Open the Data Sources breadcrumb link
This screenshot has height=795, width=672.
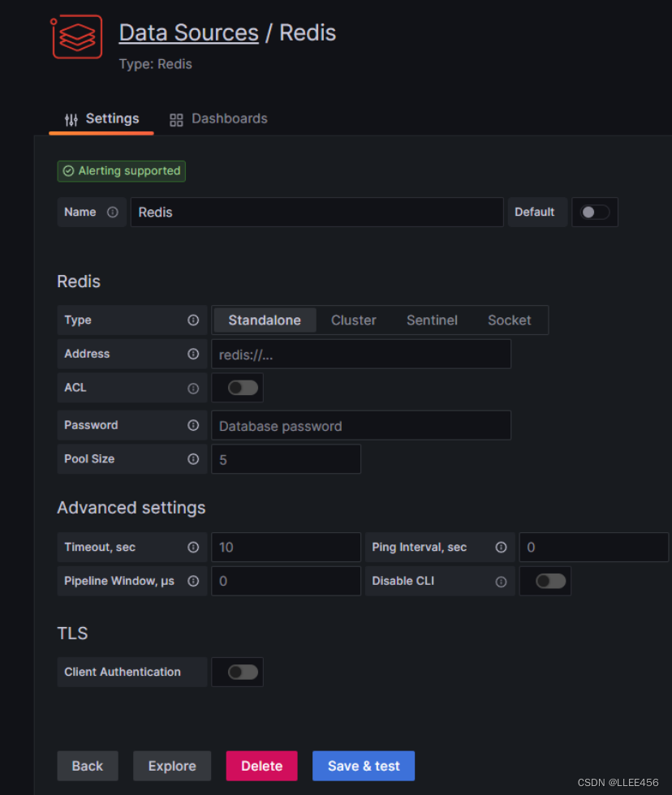tap(188, 32)
